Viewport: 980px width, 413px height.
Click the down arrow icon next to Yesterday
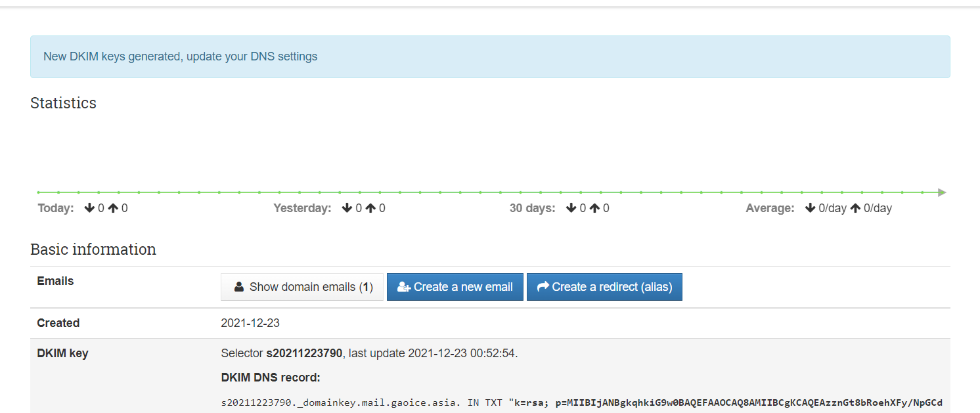(347, 208)
